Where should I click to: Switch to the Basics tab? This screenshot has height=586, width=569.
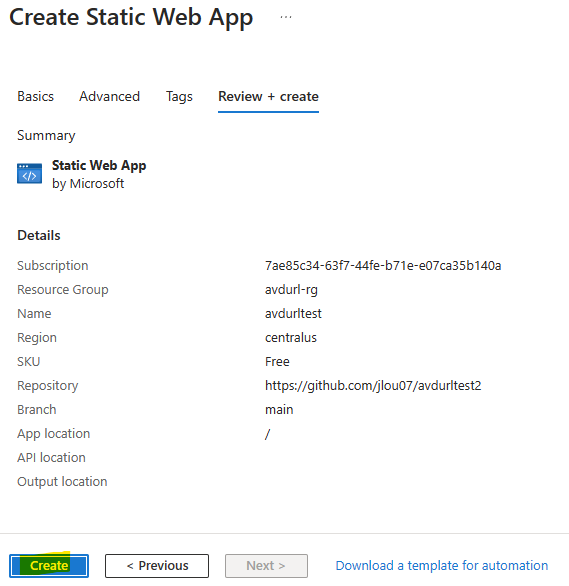click(x=35, y=96)
